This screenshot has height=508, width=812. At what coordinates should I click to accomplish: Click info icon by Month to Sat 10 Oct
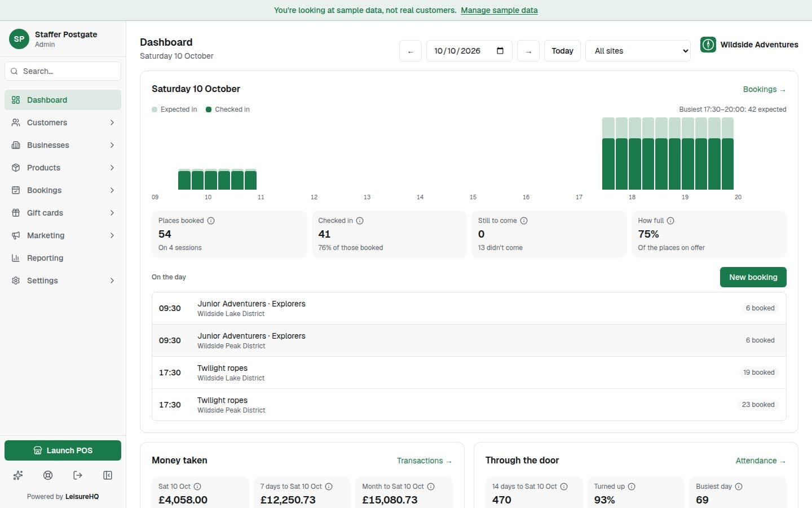pyautogui.click(x=431, y=487)
